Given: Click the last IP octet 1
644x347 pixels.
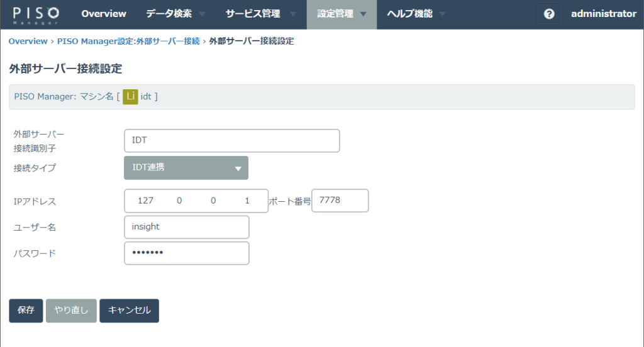Looking at the screenshot, I should [x=247, y=201].
